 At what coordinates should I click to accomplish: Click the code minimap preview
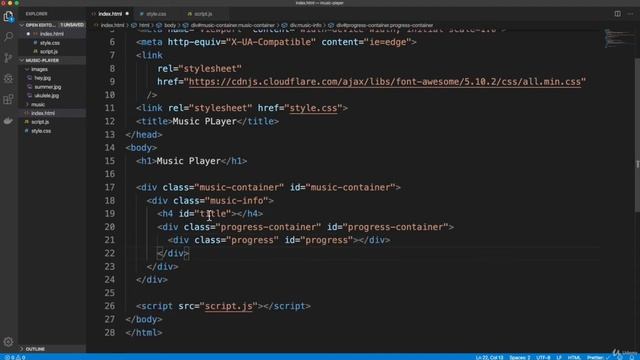[619, 38]
